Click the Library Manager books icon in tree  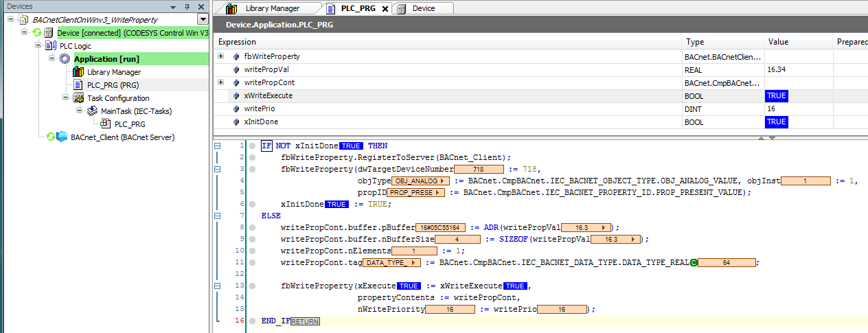click(78, 72)
